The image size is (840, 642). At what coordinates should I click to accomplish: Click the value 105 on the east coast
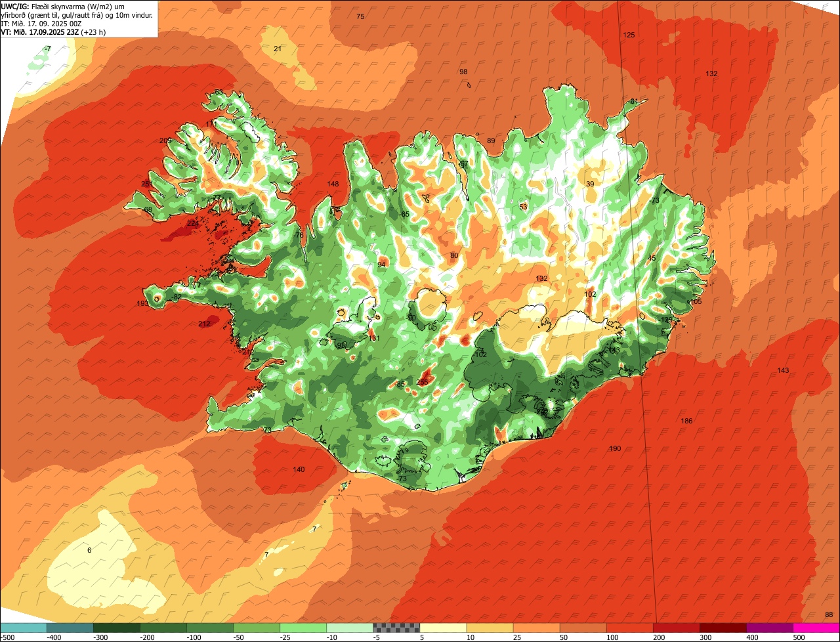[696, 301]
